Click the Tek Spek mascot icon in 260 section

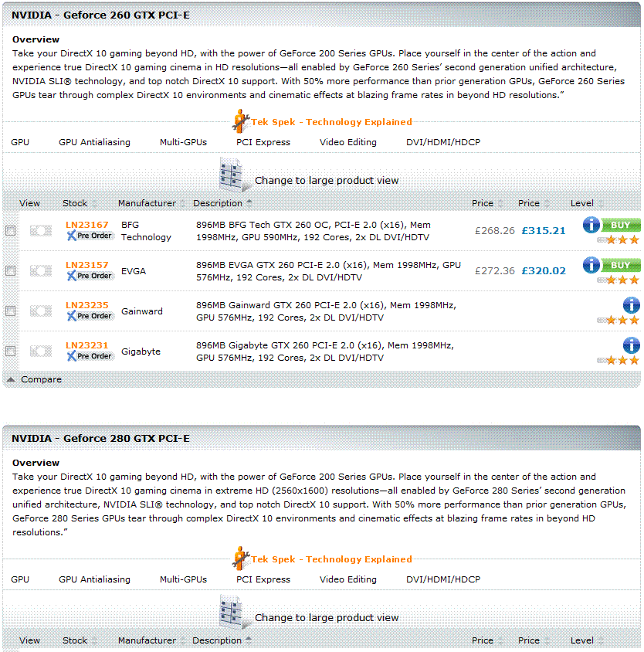coord(240,121)
